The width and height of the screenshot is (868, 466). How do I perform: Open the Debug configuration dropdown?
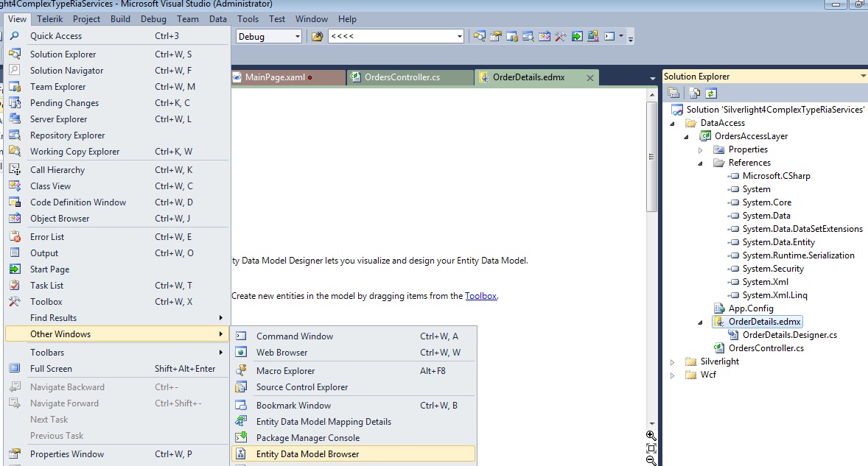click(x=297, y=37)
